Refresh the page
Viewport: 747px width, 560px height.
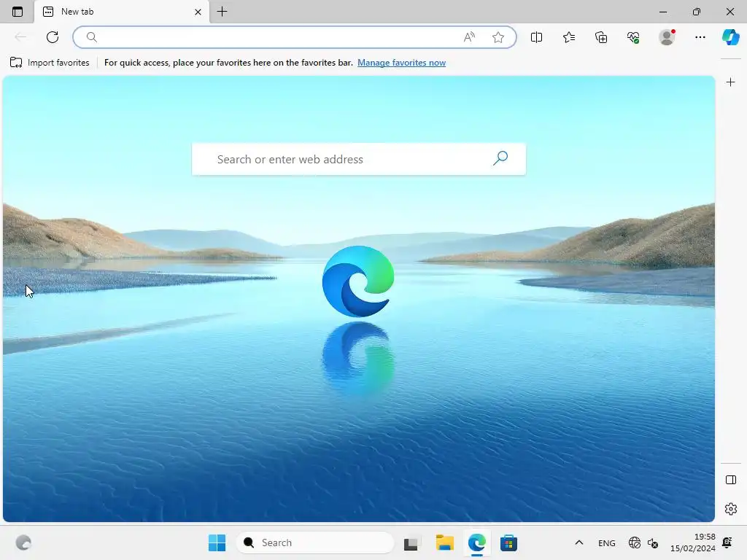point(53,37)
